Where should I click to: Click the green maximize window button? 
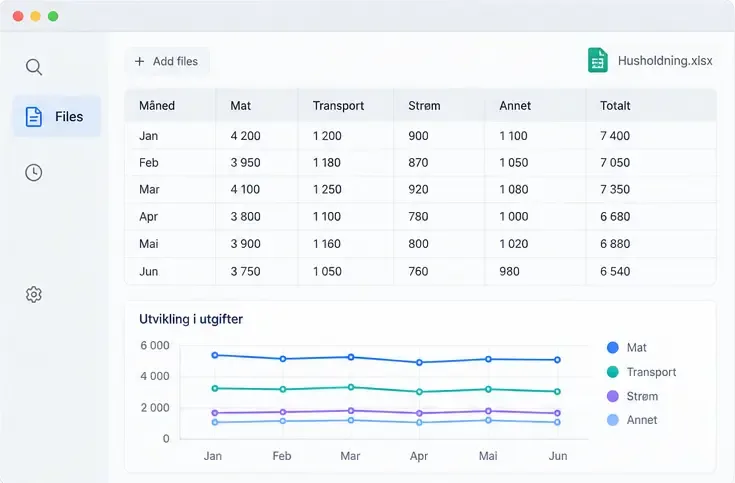tap(53, 16)
